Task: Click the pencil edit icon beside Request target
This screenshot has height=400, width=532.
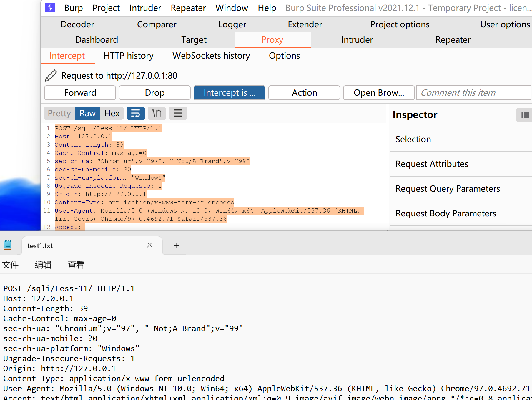Action: 51,76
